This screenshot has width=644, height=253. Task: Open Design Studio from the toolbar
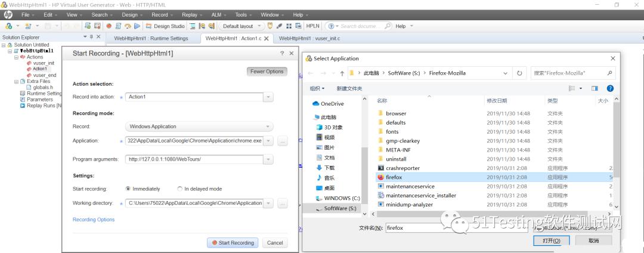(165, 26)
